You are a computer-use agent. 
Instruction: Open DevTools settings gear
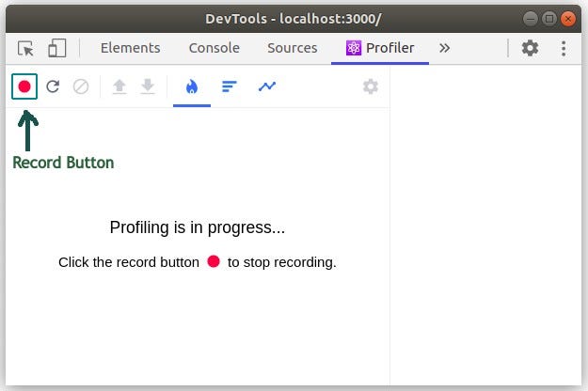click(530, 48)
